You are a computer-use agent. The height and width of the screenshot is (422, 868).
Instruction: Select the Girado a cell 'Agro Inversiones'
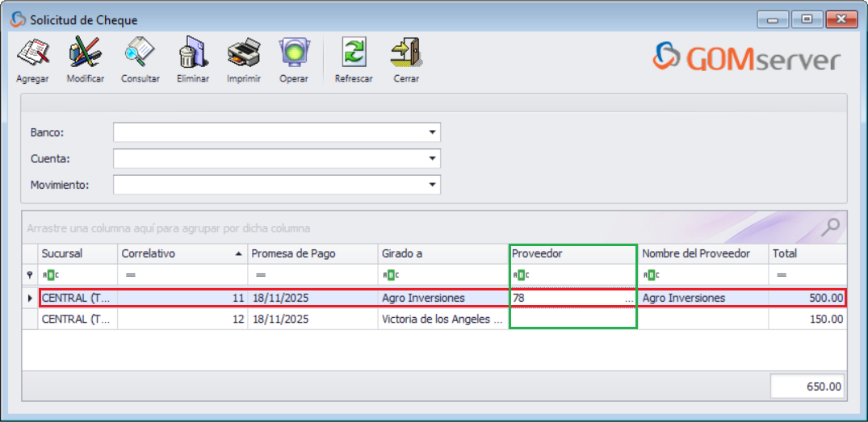point(442,299)
